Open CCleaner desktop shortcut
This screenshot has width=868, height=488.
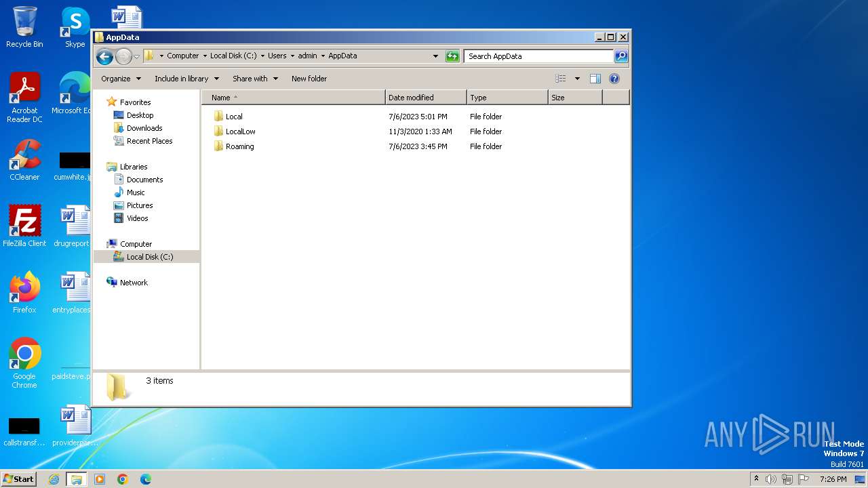click(24, 160)
